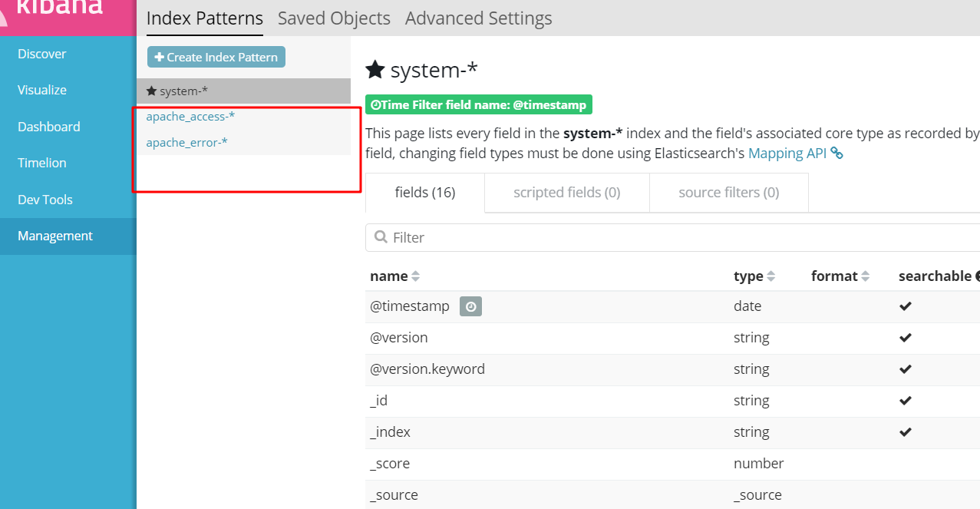Click the _score field name

390,464
